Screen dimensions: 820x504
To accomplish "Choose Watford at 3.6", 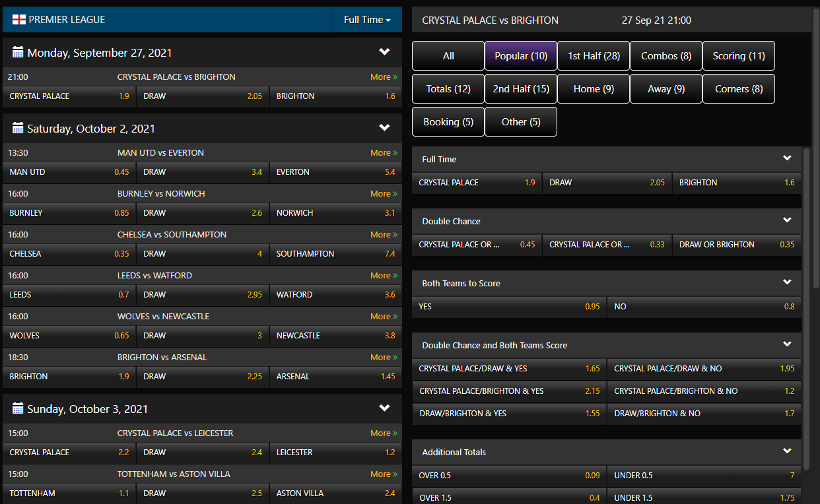I will tap(335, 295).
